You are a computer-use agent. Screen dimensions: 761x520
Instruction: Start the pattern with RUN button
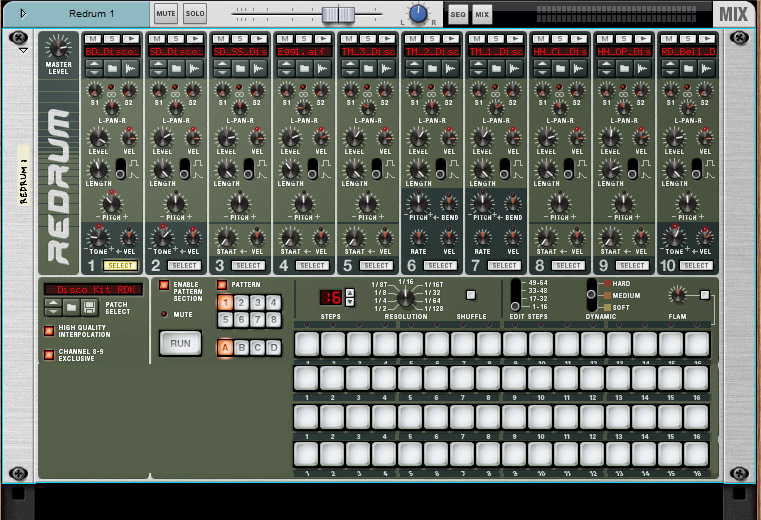181,343
